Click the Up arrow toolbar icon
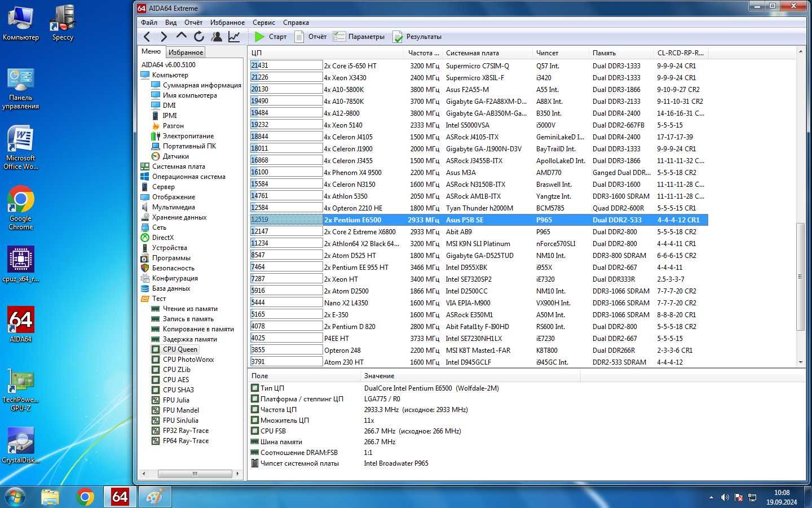The height and width of the screenshot is (508, 812). tap(181, 36)
